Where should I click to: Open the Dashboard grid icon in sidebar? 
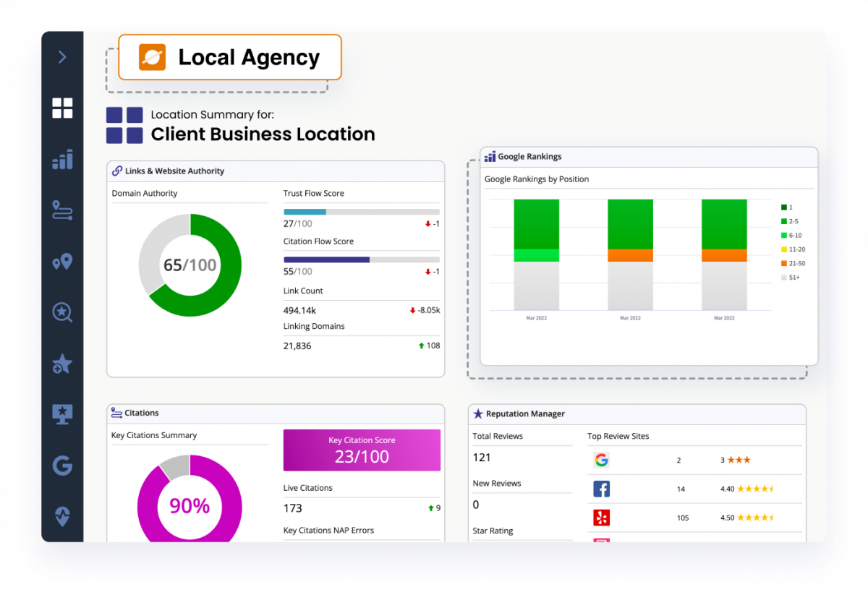click(62, 108)
